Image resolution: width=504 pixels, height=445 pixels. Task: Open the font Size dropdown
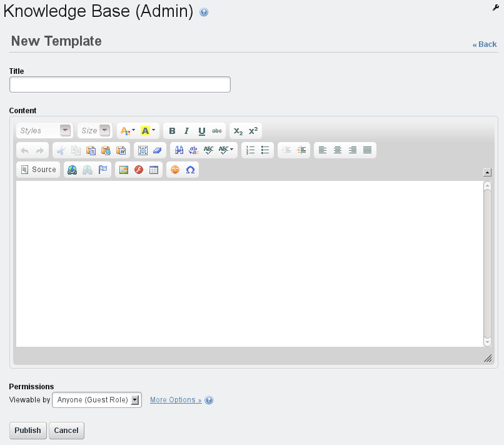pos(95,131)
